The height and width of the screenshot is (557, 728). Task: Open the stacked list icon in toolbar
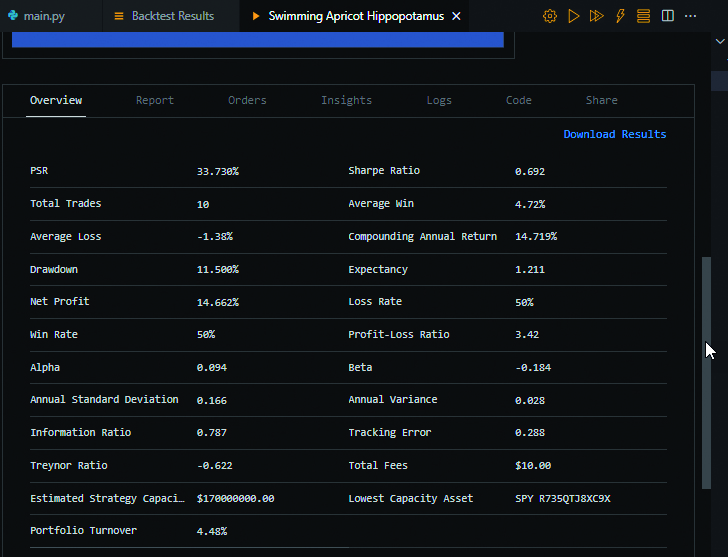(644, 16)
